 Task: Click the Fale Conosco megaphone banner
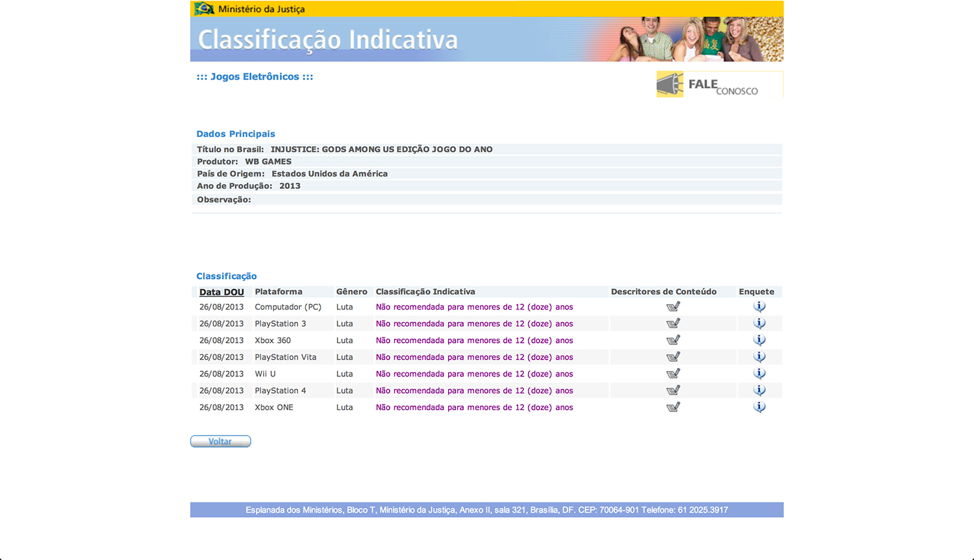coord(719,84)
